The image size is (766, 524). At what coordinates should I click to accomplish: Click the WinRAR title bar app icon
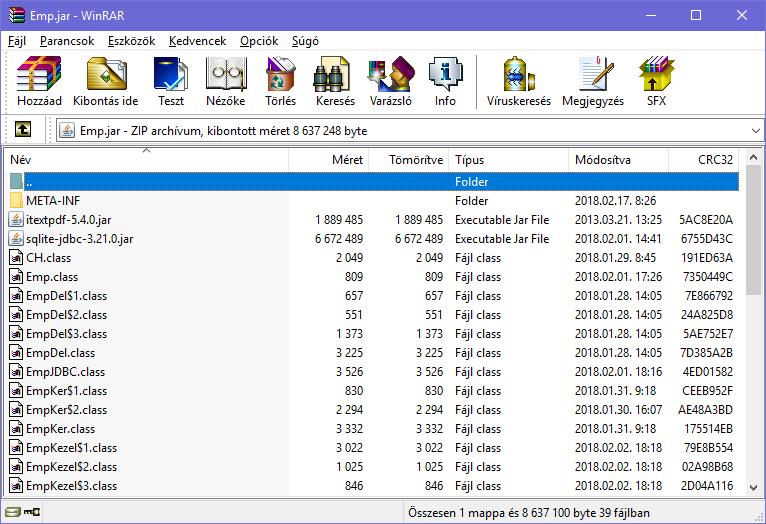pos(17,15)
